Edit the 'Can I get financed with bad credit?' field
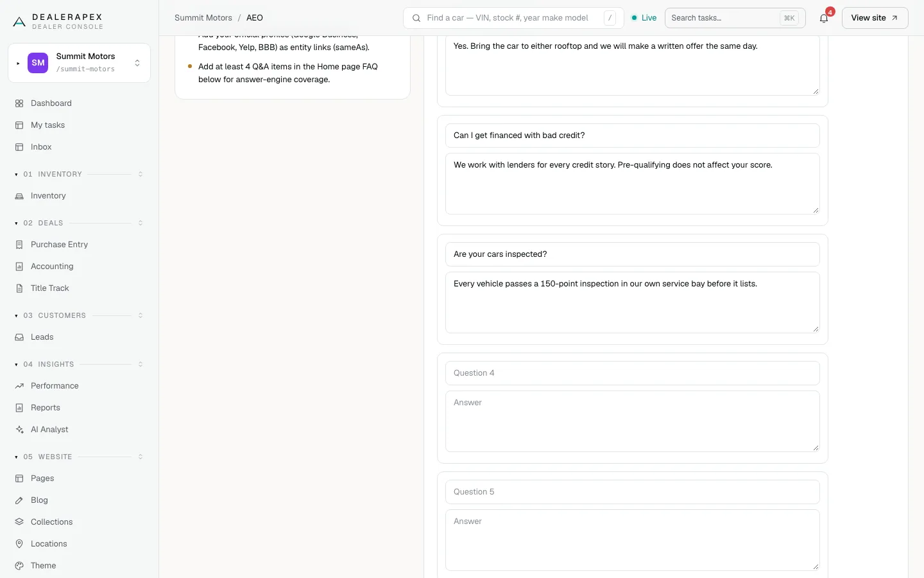Screen dimensions: 924x578 click(633, 136)
